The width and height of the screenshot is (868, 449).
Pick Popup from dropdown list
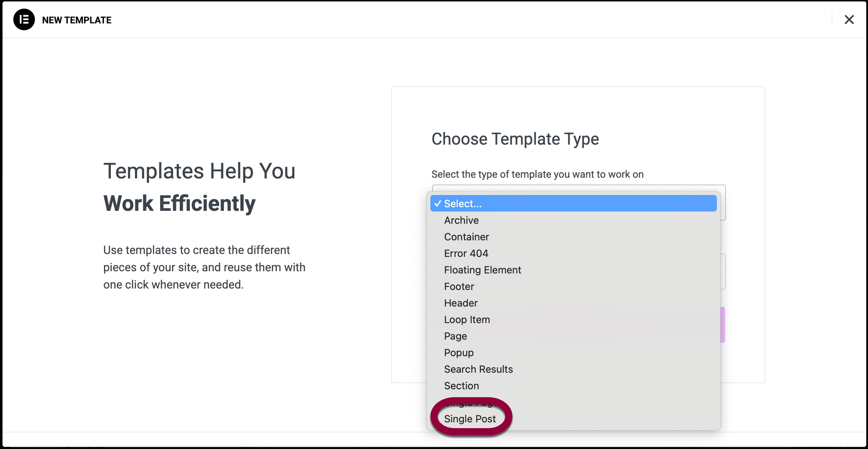pyautogui.click(x=458, y=353)
